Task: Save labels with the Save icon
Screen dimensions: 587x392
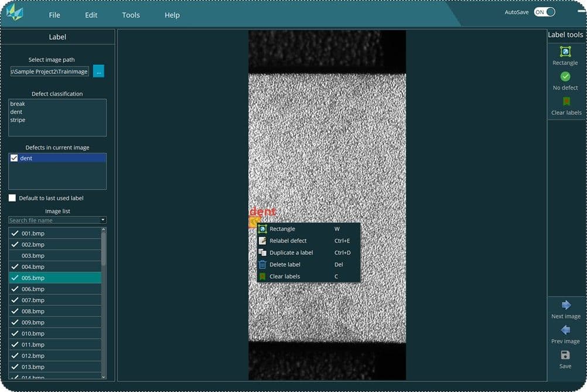Action: (x=565, y=355)
